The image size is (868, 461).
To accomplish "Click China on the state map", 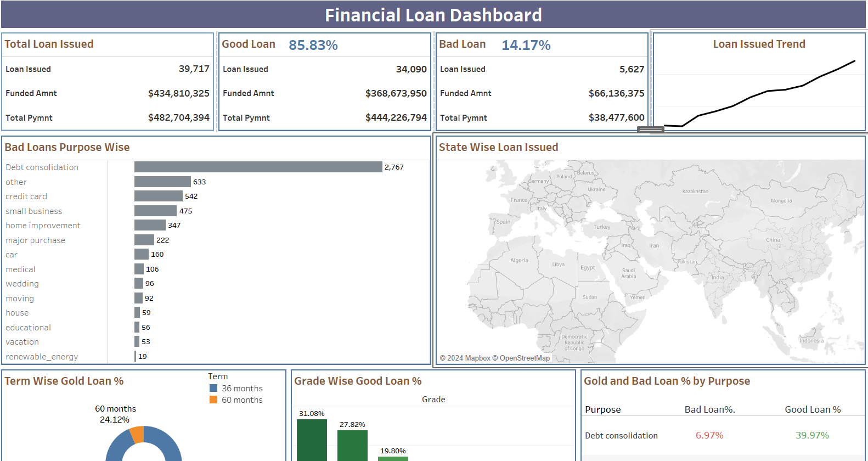I will coord(773,240).
